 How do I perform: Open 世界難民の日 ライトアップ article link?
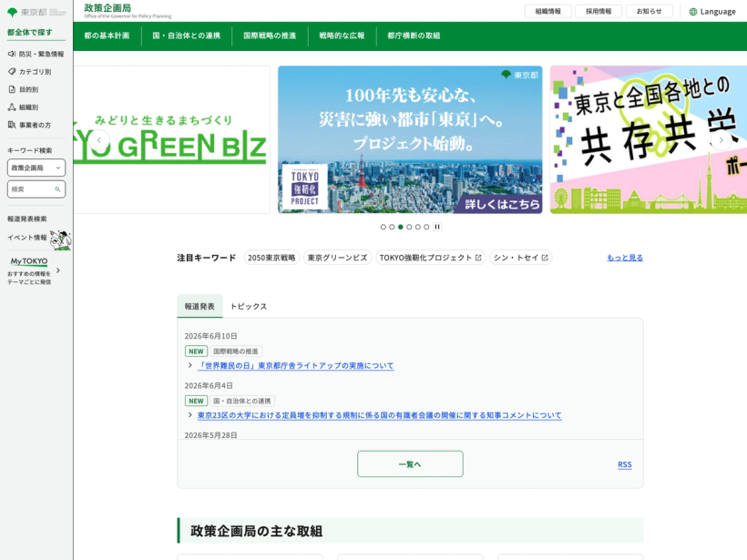[x=295, y=365]
